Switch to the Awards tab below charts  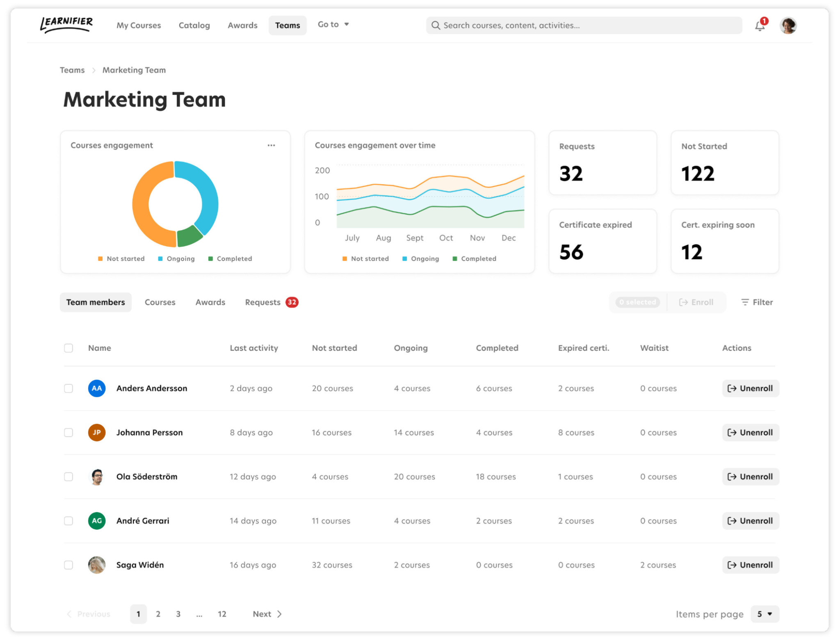[210, 302]
